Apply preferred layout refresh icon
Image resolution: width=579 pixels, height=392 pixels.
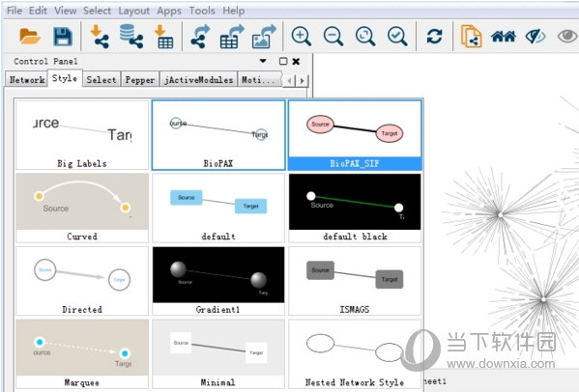point(434,37)
